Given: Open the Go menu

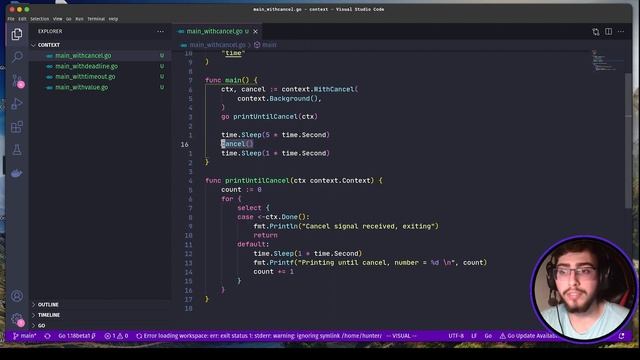Looking at the screenshot, I should (x=69, y=19).
